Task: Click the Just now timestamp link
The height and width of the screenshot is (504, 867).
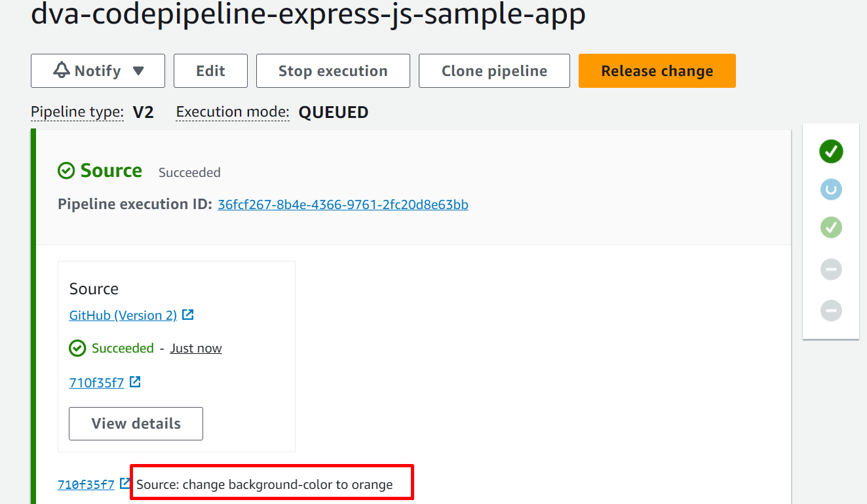Action: click(196, 348)
